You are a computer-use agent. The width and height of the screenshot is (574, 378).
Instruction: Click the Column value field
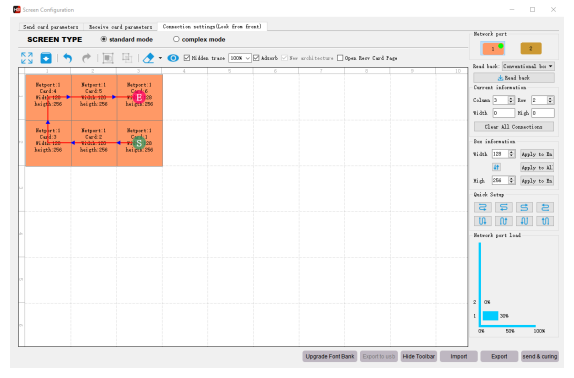tap(500, 100)
